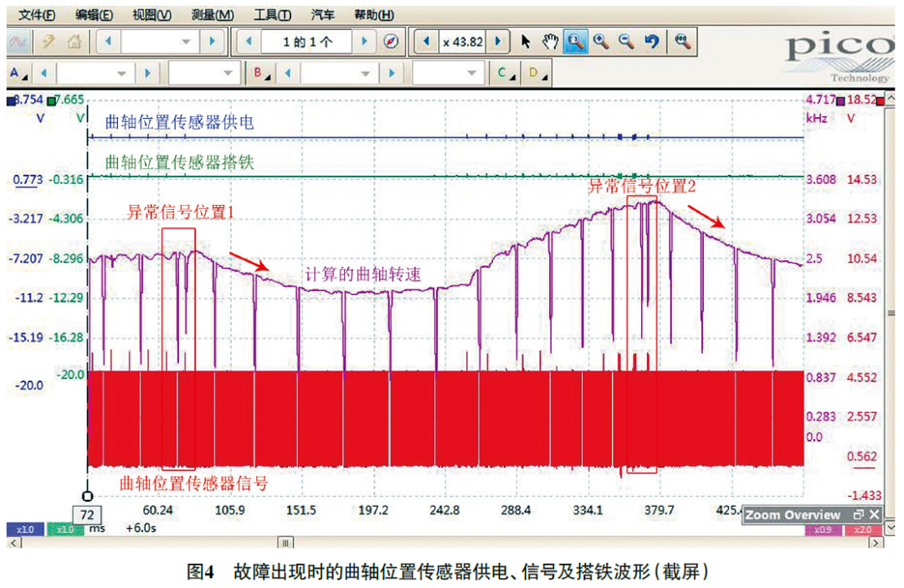Decrease channel A input range arrow

click(44, 74)
